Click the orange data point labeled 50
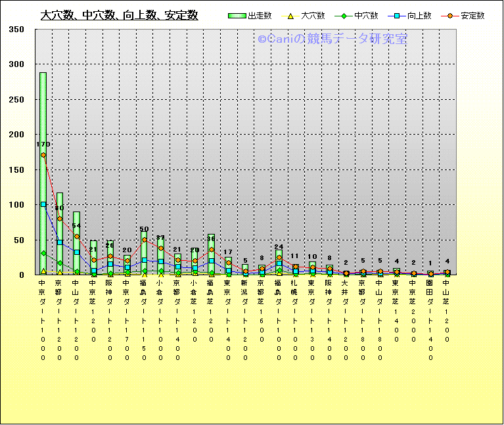Screen dimensions: 504x425 144,240
